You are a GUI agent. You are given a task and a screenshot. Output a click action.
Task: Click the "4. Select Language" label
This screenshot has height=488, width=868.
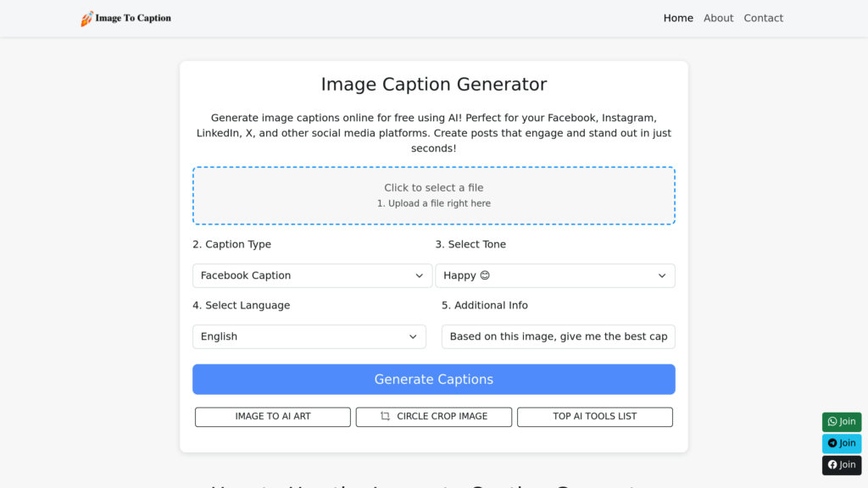click(x=241, y=306)
